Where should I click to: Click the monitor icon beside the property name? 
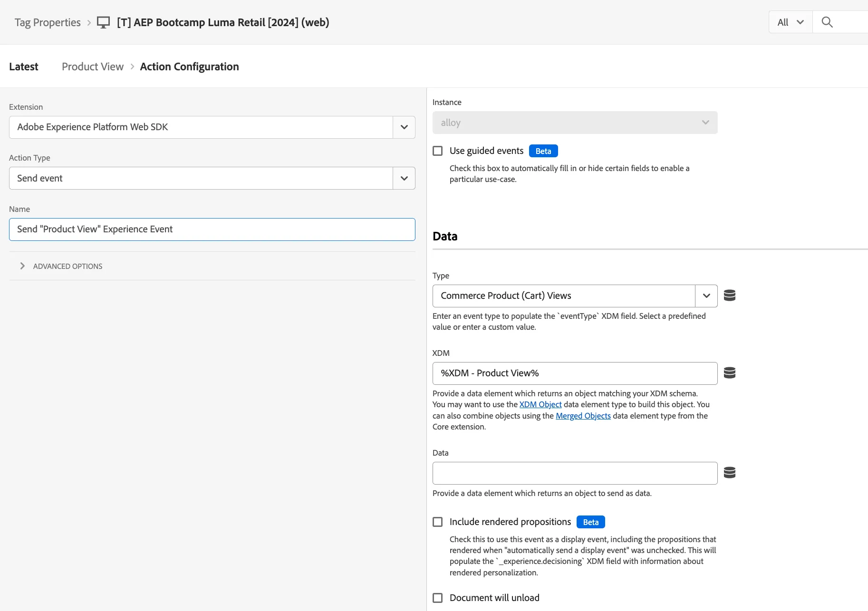point(103,22)
